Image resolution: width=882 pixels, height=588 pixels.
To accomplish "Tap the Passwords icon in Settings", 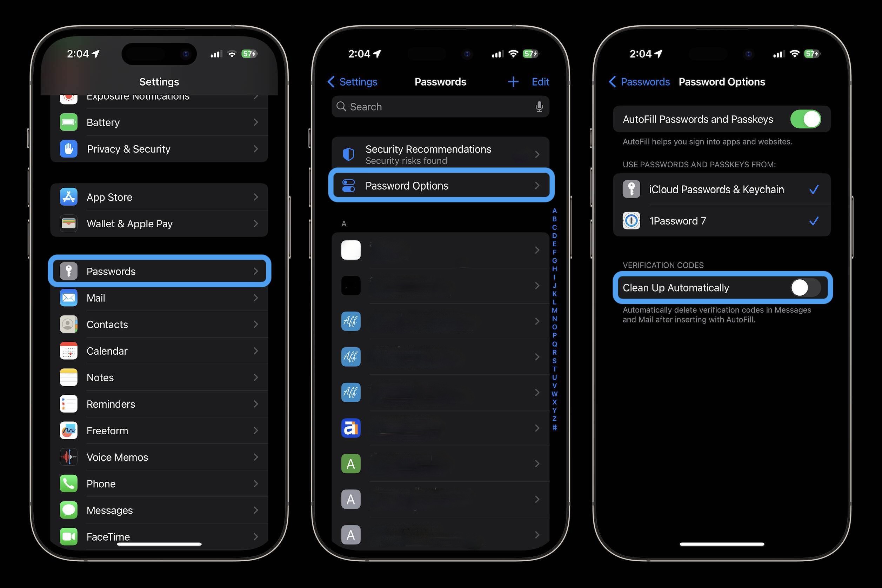I will pyautogui.click(x=70, y=271).
